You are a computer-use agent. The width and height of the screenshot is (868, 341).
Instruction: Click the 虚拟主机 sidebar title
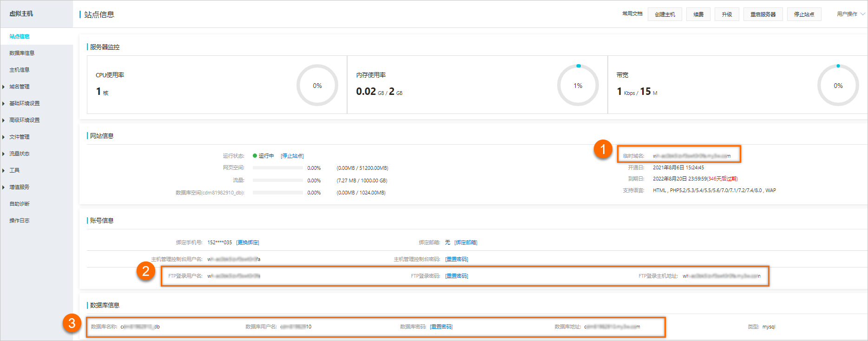pos(21,14)
